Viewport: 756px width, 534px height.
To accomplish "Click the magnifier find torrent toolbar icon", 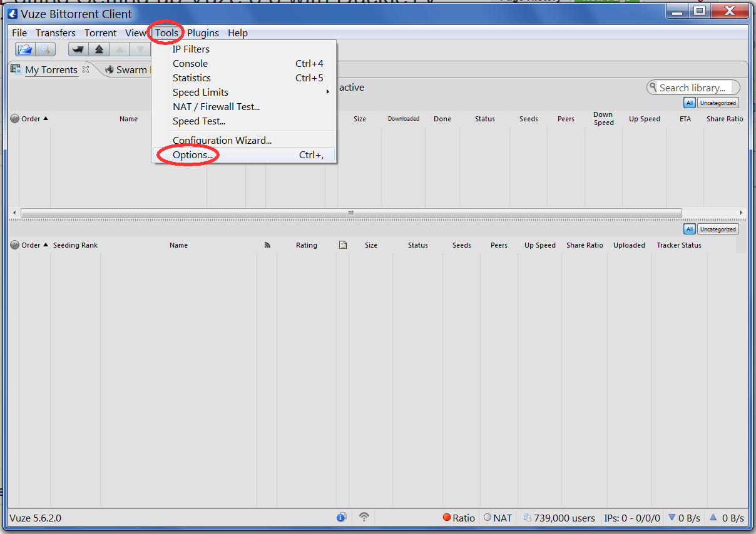I will point(45,49).
